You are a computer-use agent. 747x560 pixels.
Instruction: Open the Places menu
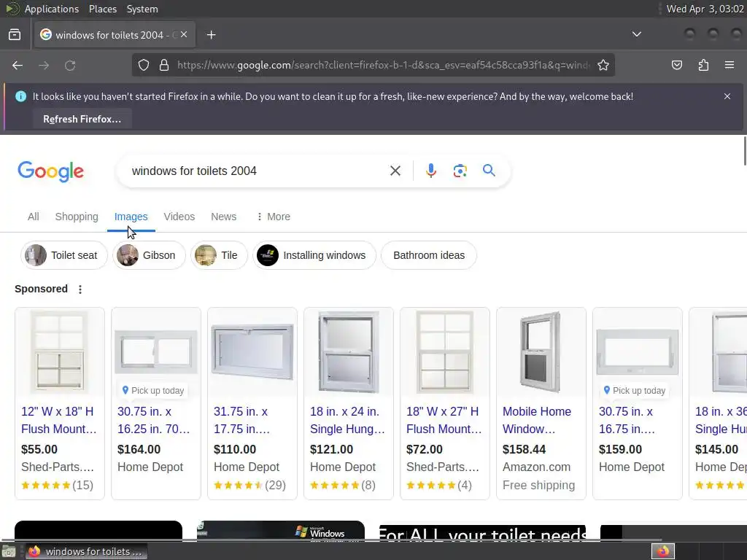102,9
